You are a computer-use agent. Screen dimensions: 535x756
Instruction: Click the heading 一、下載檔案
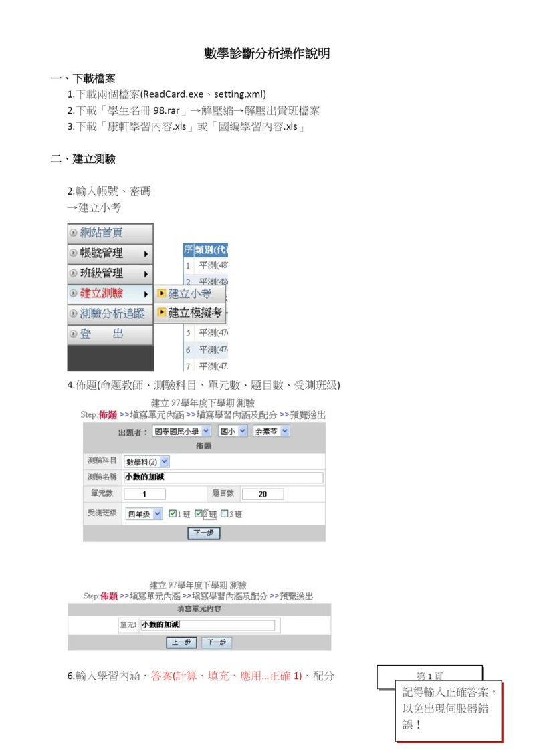(83, 78)
